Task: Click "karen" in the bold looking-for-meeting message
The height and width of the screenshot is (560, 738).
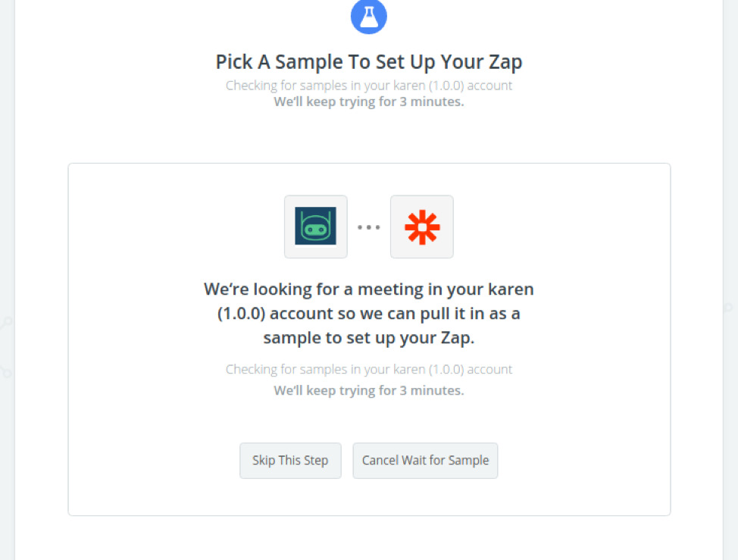Action: (511, 289)
